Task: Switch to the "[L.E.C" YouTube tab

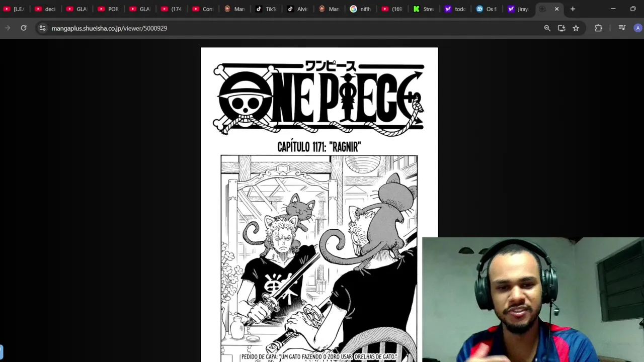Action: click(14, 9)
